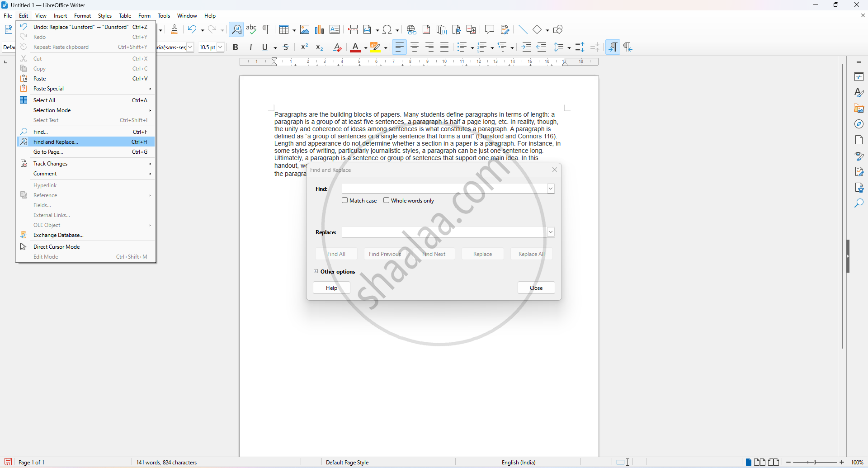Viewport: 868px width, 468px height.
Task: Click the zoom slider in status bar
Action: coord(815,462)
